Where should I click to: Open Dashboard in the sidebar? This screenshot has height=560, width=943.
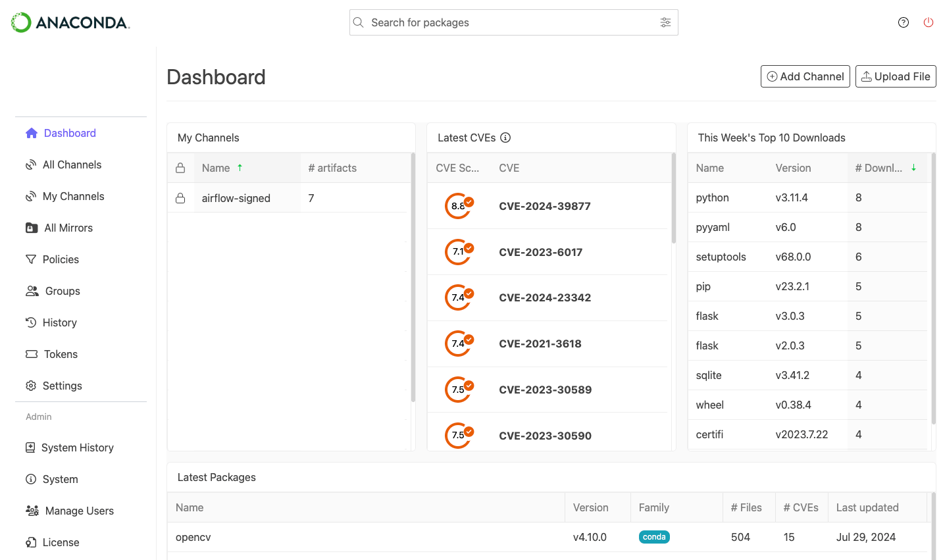pyautogui.click(x=70, y=133)
